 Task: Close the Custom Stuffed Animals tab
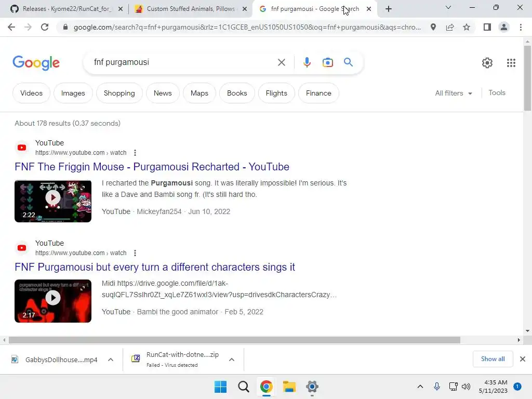coord(244,9)
